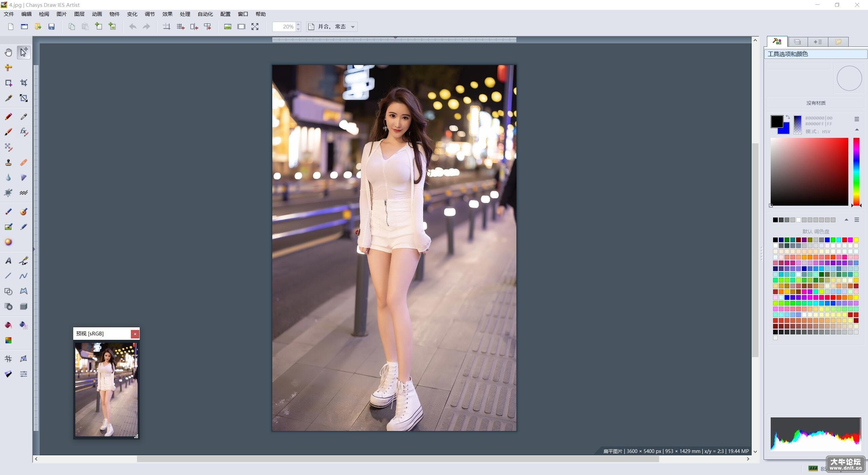Image resolution: width=868 pixels, height=475 pixels.
Task: Select the Smudge water drop tool
Action: (x=8, y=178)
